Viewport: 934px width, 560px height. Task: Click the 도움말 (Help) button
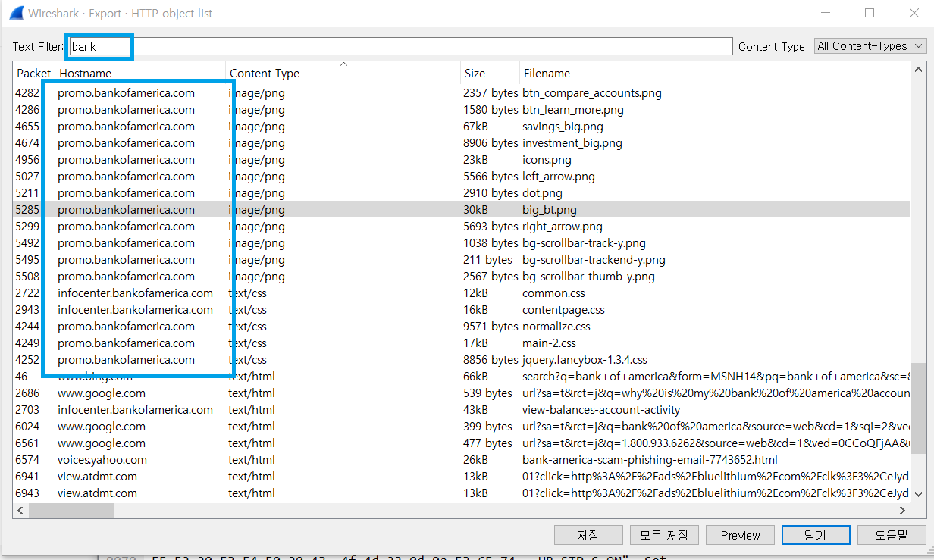(x=892, y=535)
